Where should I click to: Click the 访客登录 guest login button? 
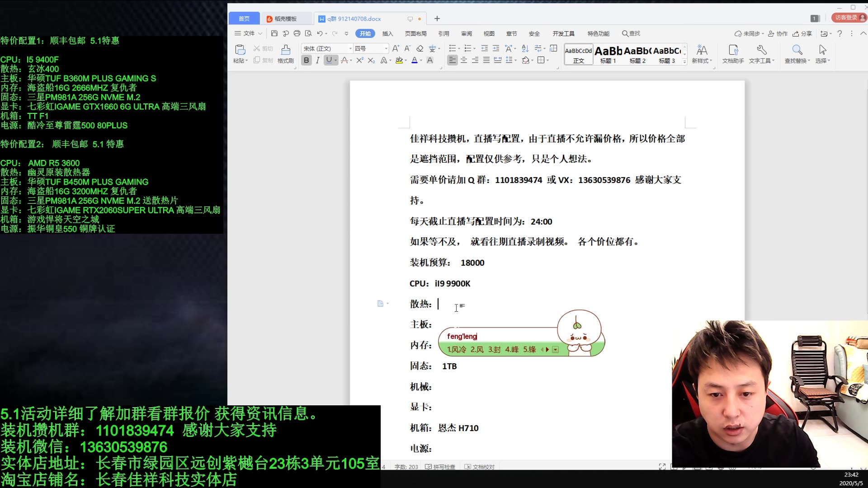click(849, 18)
